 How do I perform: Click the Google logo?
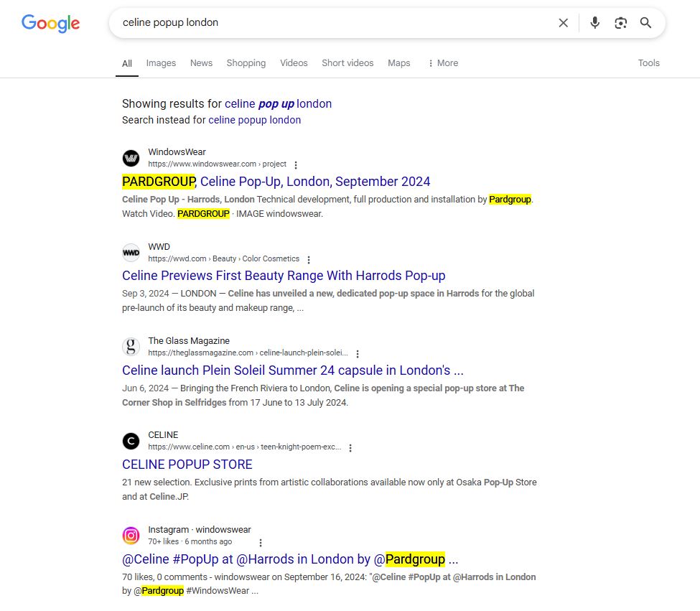pos(50,23)
